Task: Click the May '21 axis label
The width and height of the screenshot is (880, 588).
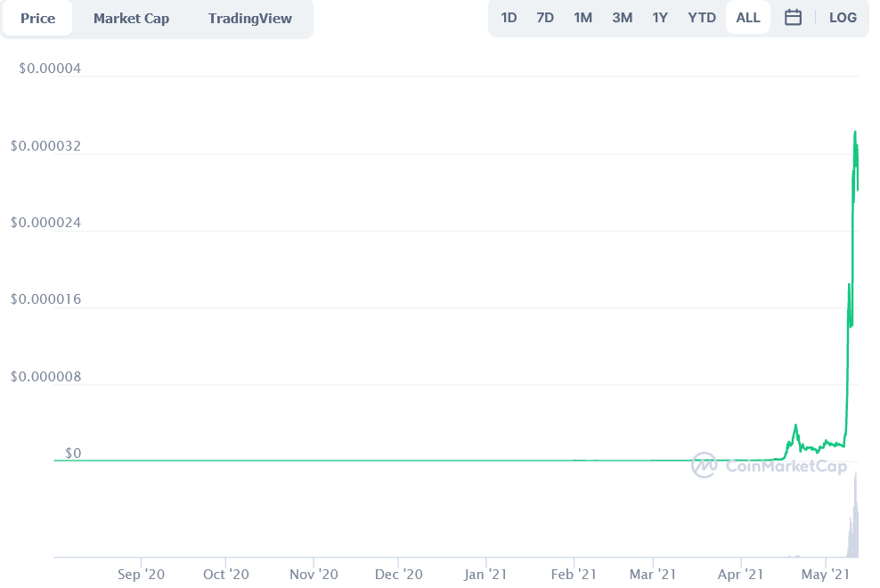Action: point(826,574)
